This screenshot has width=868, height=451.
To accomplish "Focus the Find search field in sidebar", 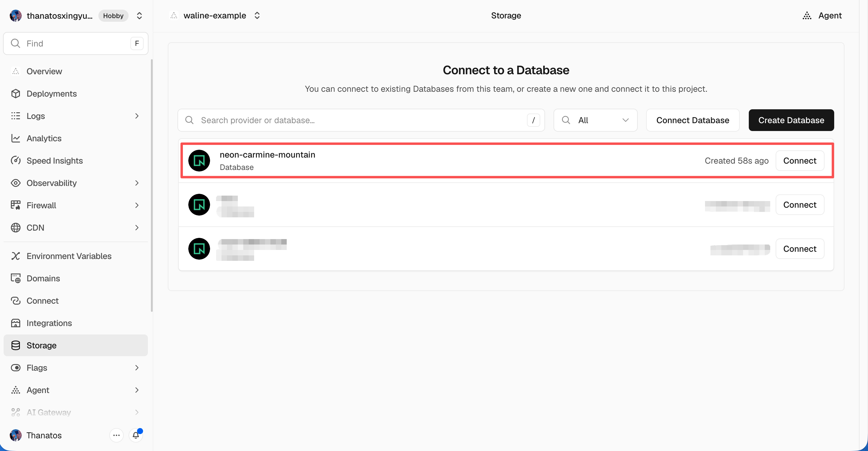I will (x=75, y=43).
